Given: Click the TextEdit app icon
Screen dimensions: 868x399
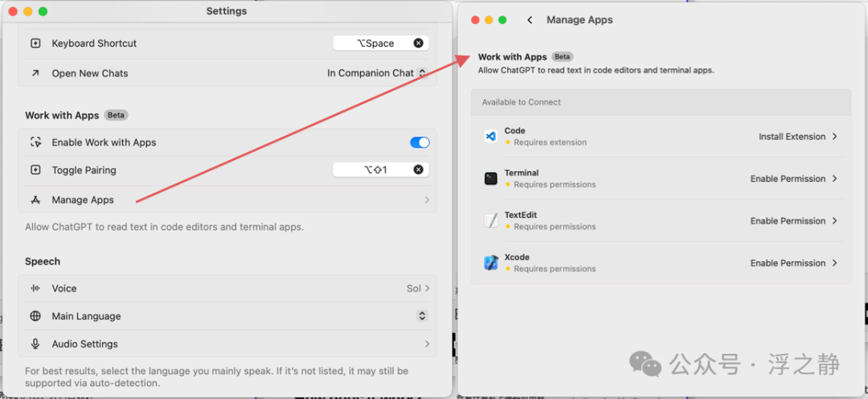Looking at the screenshot, I should click(x=490, y=220).
